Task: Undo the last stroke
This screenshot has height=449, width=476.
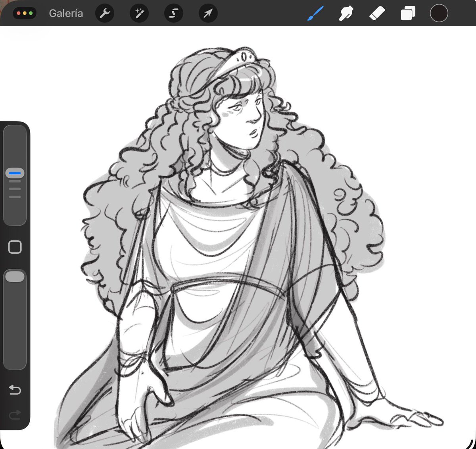Action: pyautogui.click(x=15, y=389)
